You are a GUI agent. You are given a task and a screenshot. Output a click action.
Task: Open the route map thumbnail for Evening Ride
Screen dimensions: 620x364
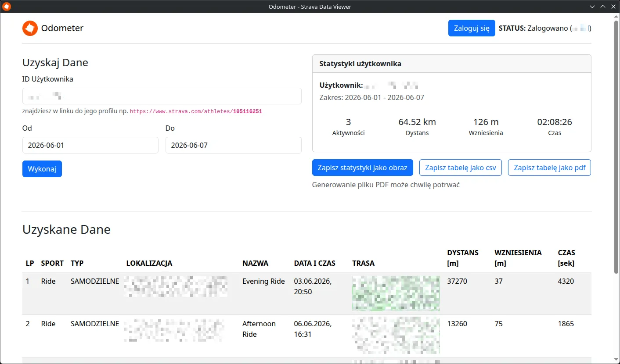(x=396, y=293)
